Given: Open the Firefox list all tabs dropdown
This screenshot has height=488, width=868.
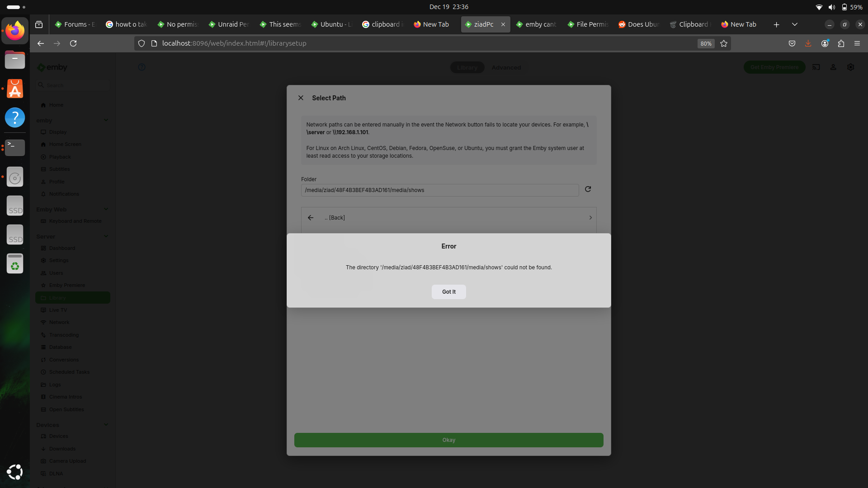Looking at the screenshot, I should pyautogui.click(x=794, y=24).
